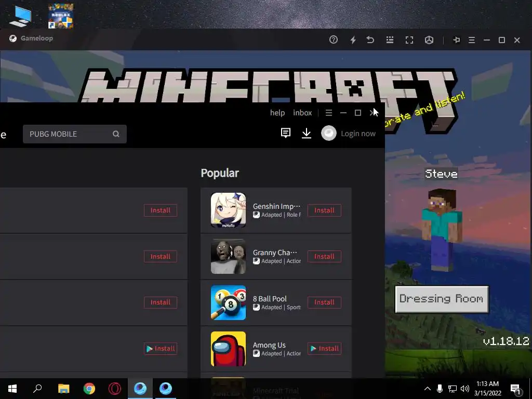532x399 pixels.
Task: Click the Login now link
Action: (x=358, y=134)
